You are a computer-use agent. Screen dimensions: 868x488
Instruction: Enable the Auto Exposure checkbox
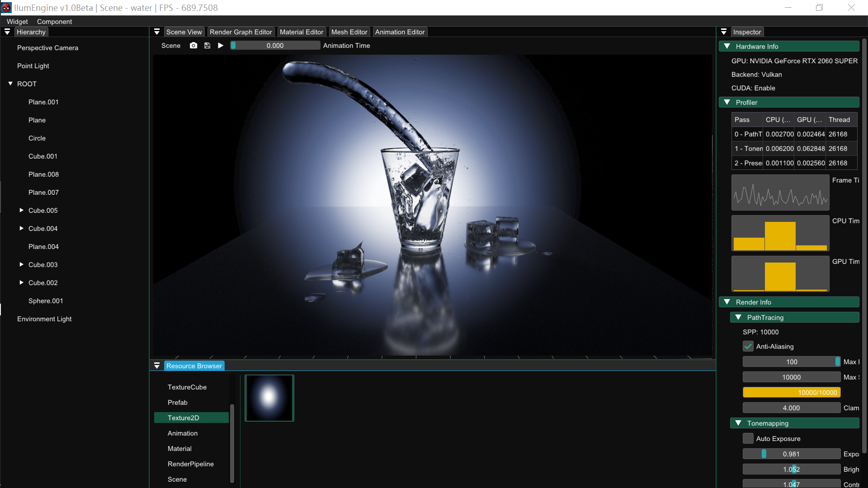[x=748, y=439]
